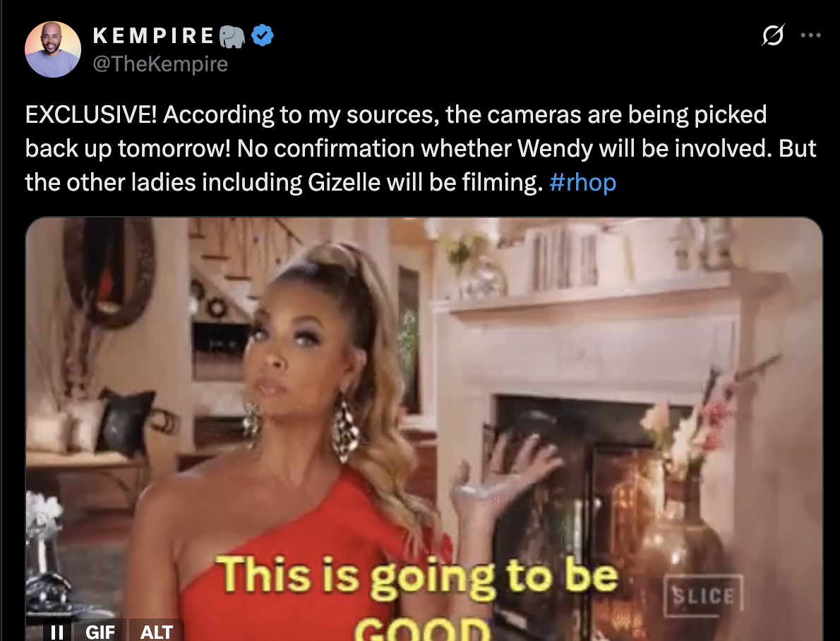
Task: Click the elephant emoji beside KEMPIRE
Action: pyautogui.click(x=232, y=36)
